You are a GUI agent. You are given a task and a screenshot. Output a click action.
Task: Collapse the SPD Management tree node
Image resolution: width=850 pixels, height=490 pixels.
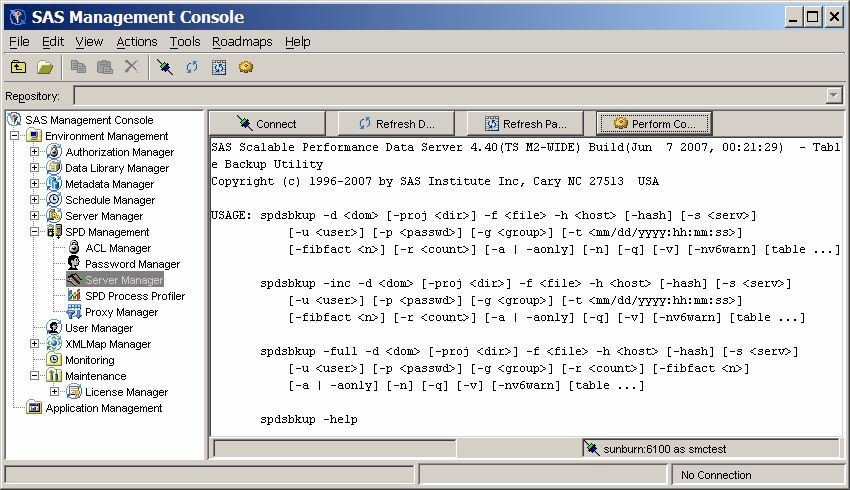tap(35, 232)
